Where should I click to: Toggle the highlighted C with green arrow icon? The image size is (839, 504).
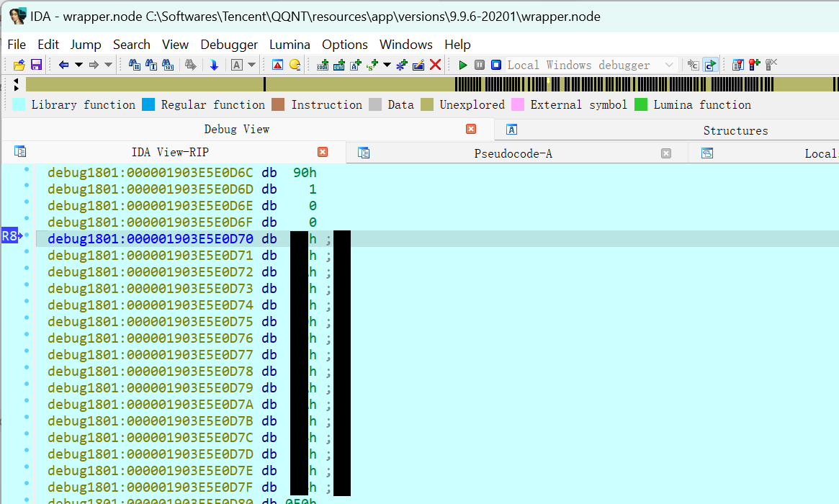[x=711, y=66]
